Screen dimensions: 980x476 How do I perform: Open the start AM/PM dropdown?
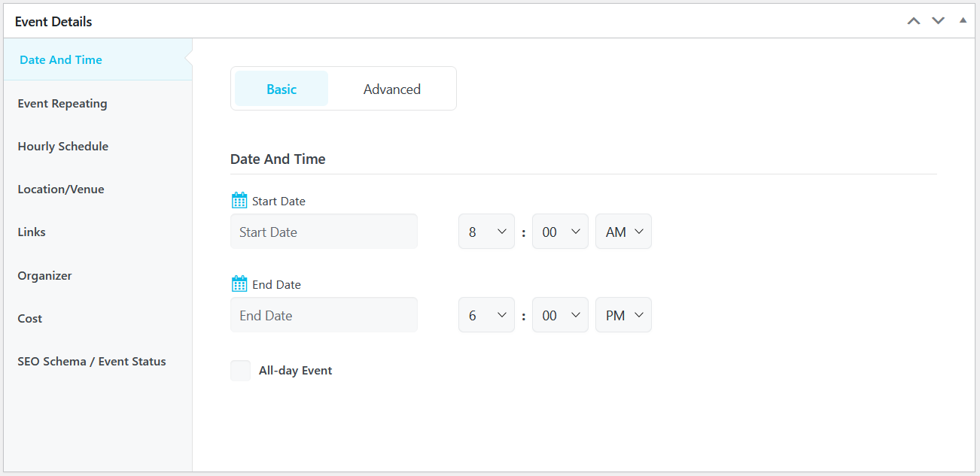pyautogui.click(x=623, y=232)
